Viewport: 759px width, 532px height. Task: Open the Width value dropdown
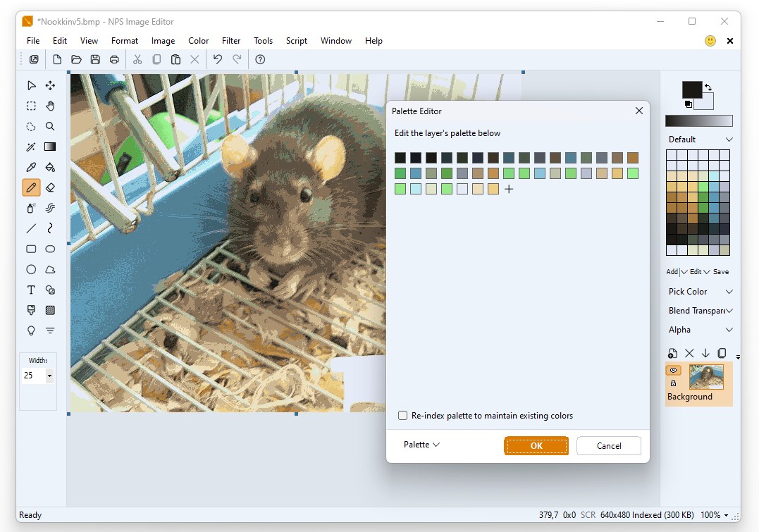pyautogui.click(x=49, y=376)
